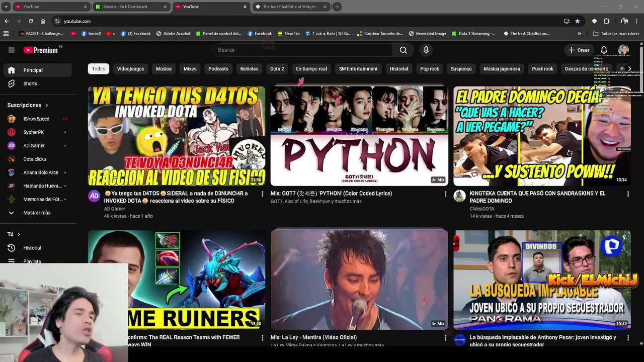
Task: Select the Suspenso filter chip
Action: [461, 69]
